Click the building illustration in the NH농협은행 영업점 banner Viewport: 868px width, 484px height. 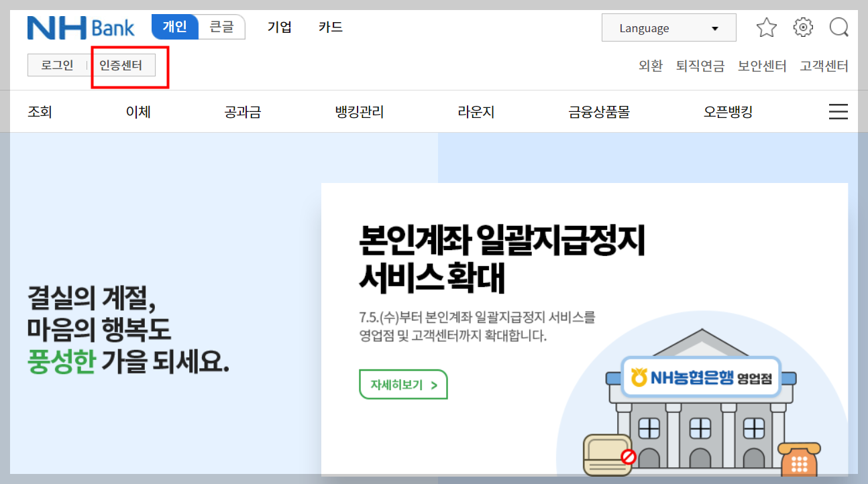pos(701,402)
